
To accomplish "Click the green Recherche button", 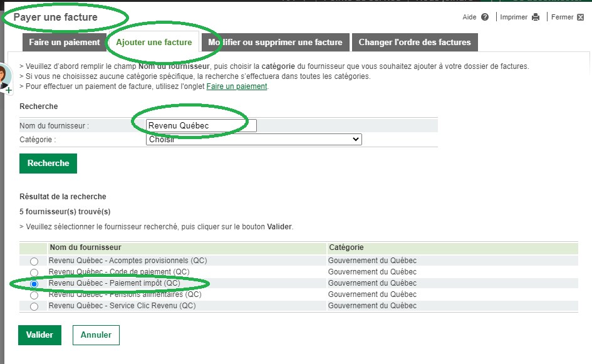I will [x=48, y=163].
